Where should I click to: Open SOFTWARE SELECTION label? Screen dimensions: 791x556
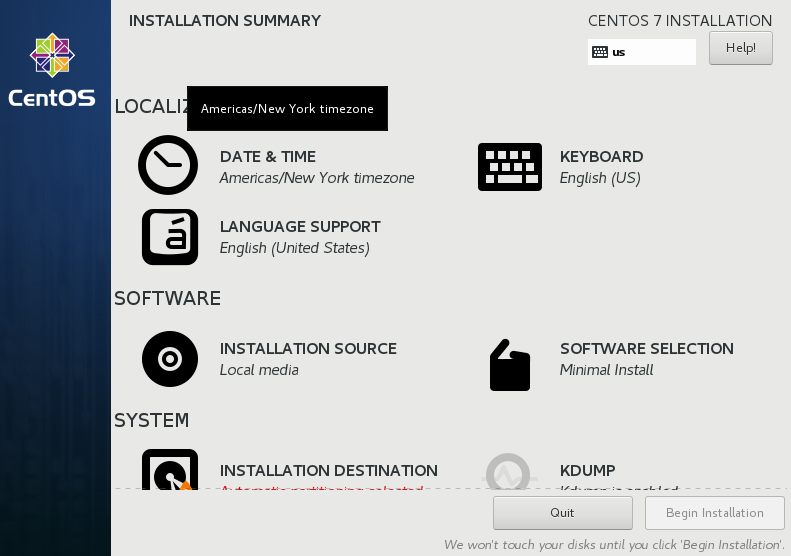click(647, 349)
